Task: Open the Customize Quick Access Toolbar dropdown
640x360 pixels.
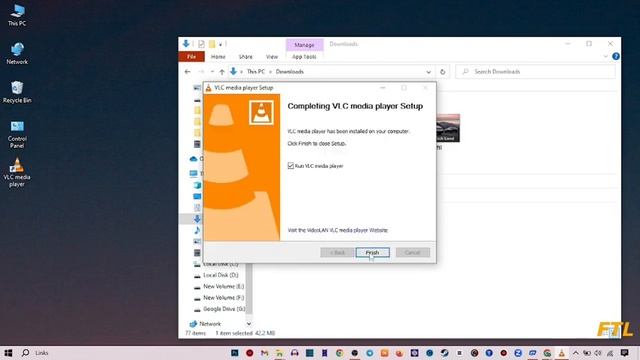Action: (x=220, y=44)
